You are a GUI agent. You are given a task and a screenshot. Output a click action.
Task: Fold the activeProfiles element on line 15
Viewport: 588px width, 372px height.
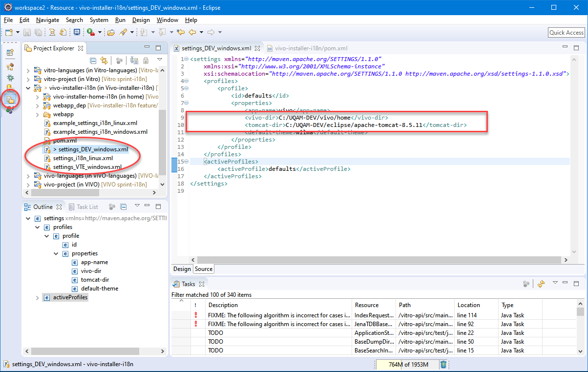[x=187, y=162]
